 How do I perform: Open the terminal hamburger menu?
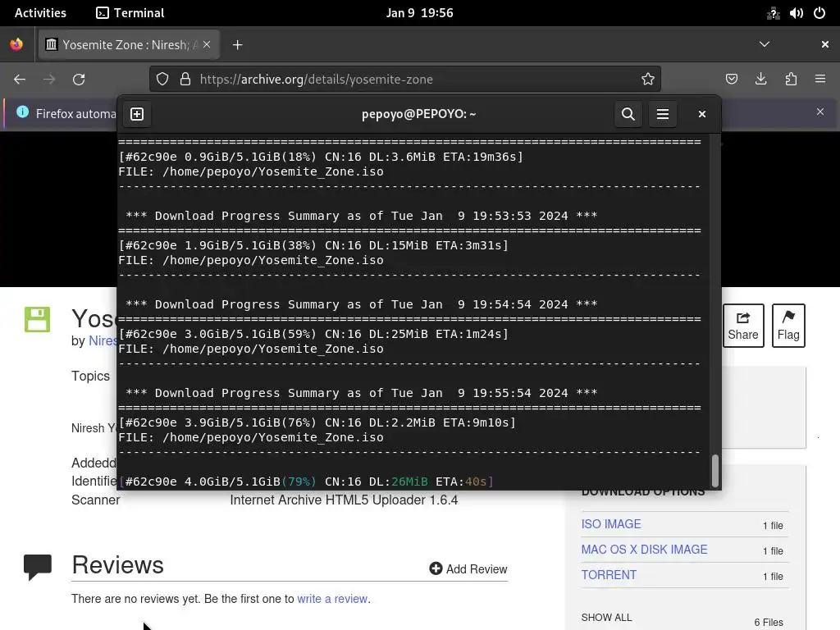coord(663,114)
